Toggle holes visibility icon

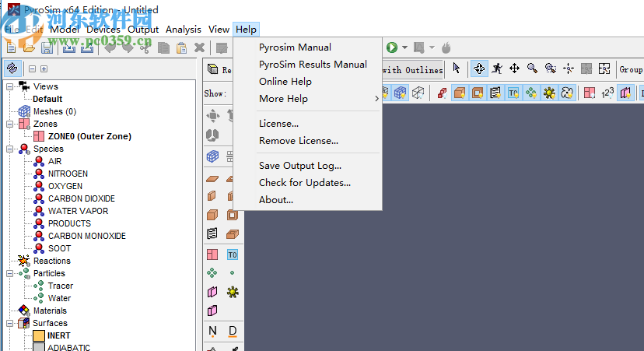point(478,93)
